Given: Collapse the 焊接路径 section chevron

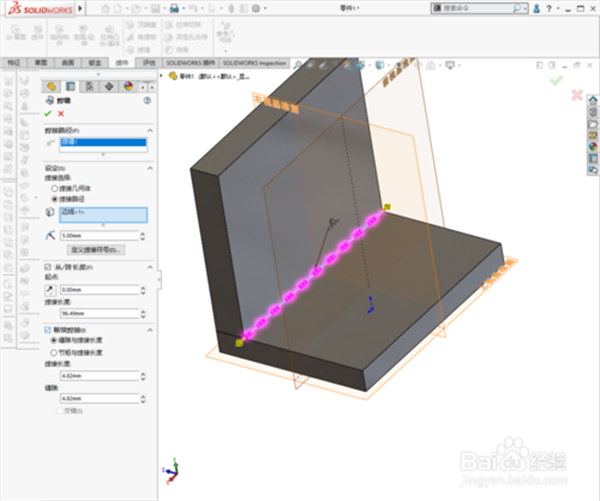Looking at the screenshot, I should click(x=149, y=131).
